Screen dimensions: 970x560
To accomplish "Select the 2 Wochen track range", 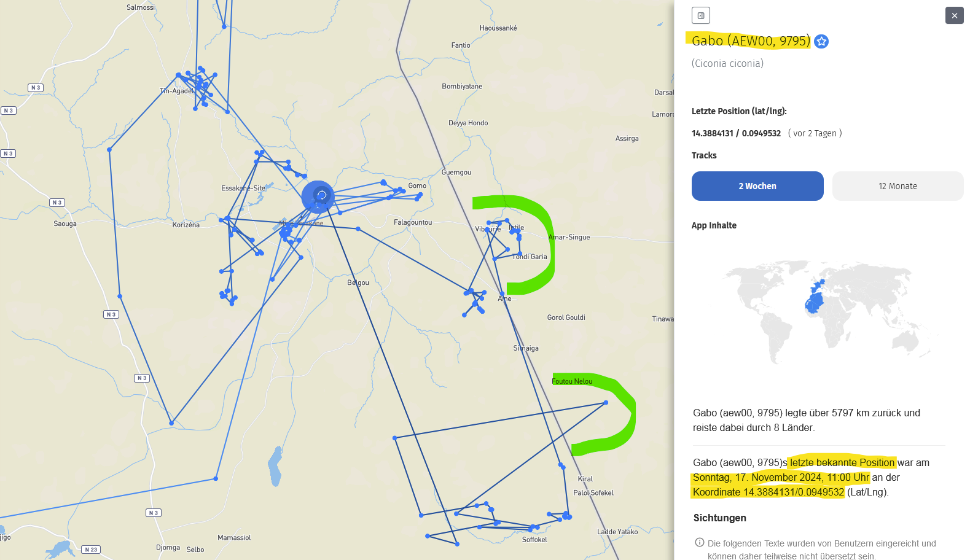I will (757, 186).
